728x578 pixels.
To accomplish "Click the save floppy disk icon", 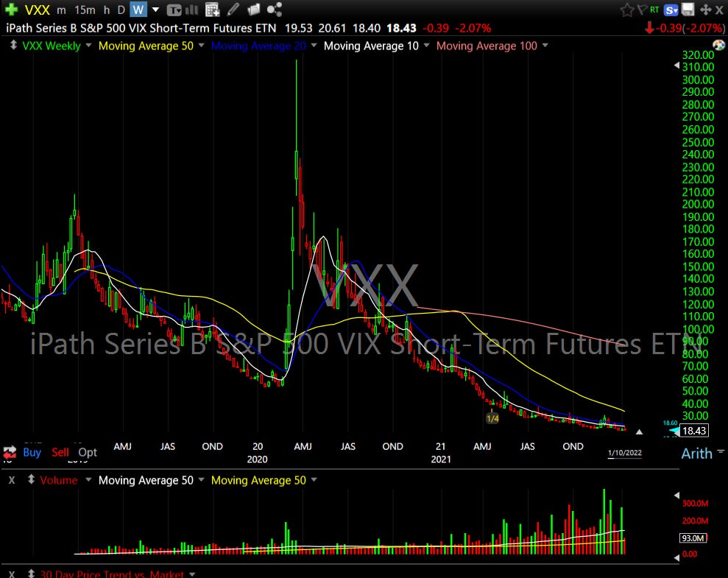I will click(688, 10).
